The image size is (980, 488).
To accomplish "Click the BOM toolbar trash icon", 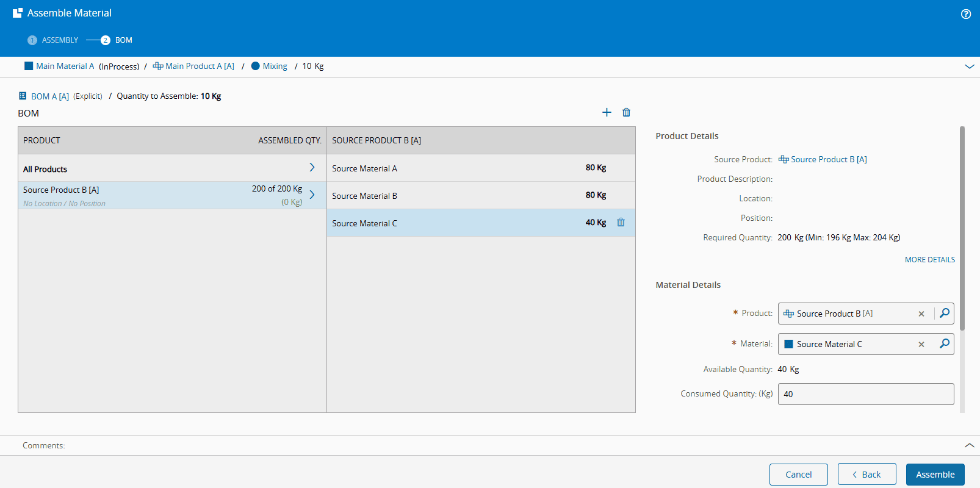I will 626,112.
